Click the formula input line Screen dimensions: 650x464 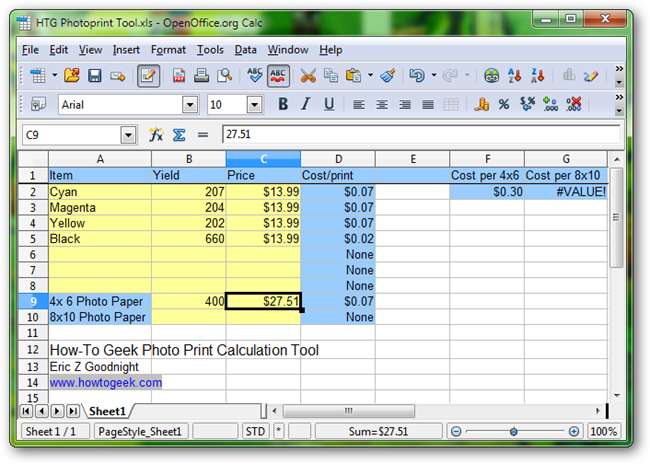point(420,134)
